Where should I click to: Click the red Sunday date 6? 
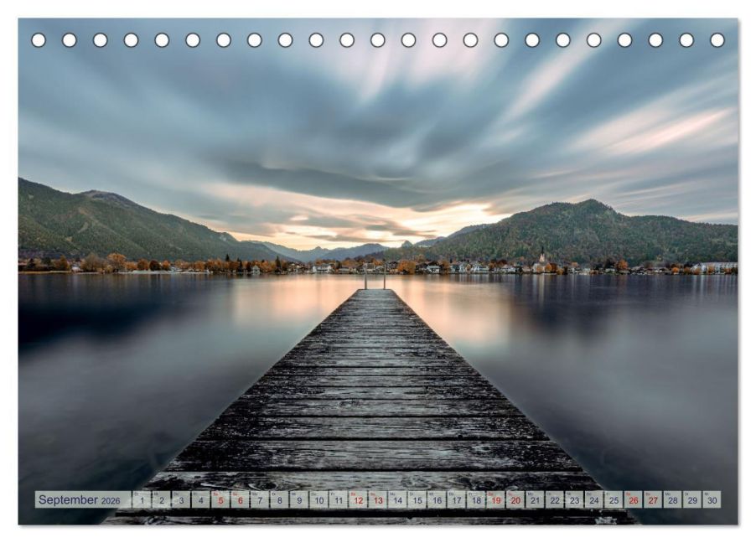pos(240,500)
